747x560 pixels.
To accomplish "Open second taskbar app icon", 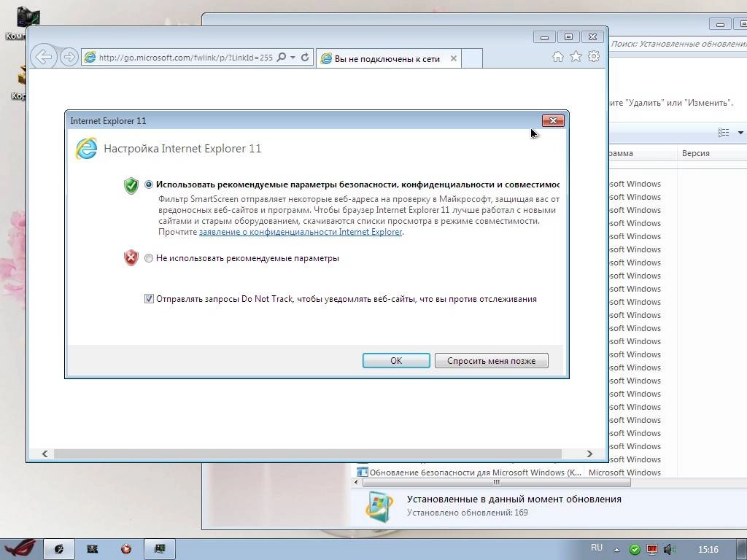I will tap(93, 549).
